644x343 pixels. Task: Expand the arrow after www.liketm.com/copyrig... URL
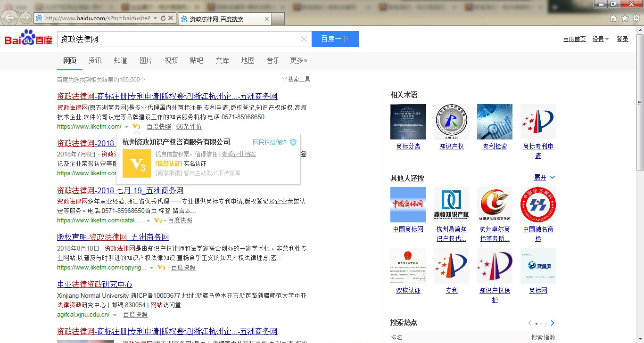click(x=151, y=268)
